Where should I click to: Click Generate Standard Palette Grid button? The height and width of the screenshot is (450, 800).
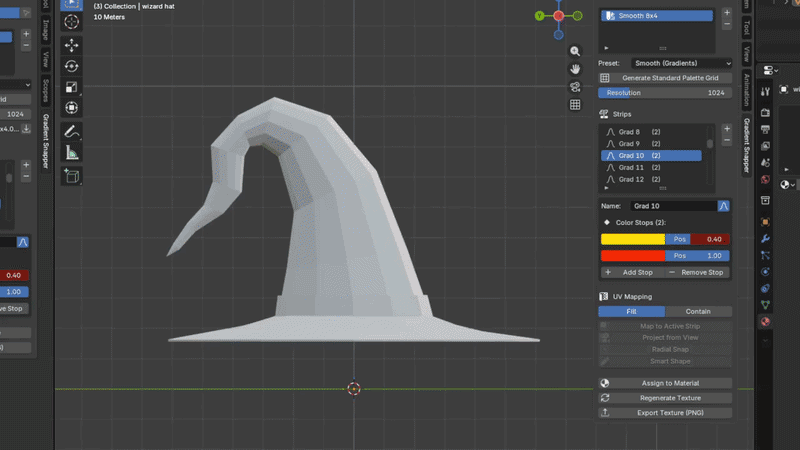click(x=671, y=78)
